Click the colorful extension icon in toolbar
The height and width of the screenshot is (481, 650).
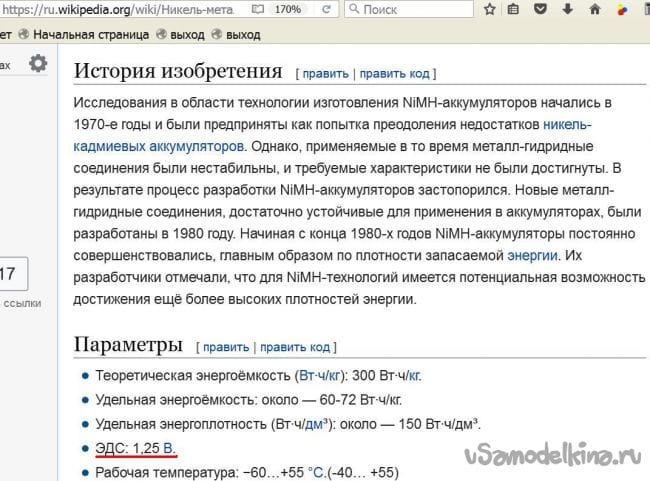point(622,9)
